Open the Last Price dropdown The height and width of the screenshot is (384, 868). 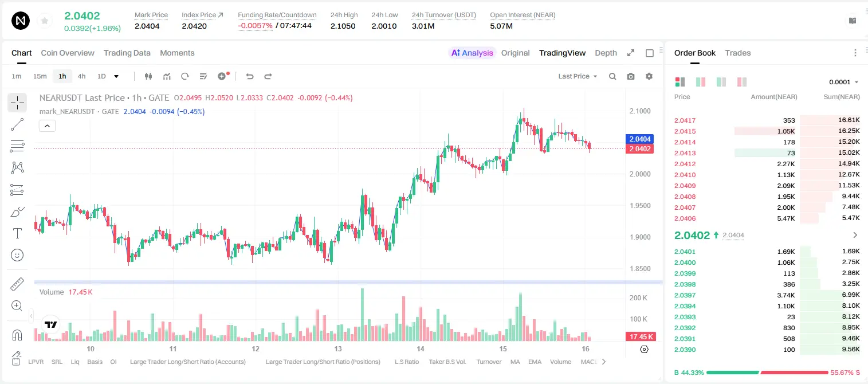pos(578,76)
